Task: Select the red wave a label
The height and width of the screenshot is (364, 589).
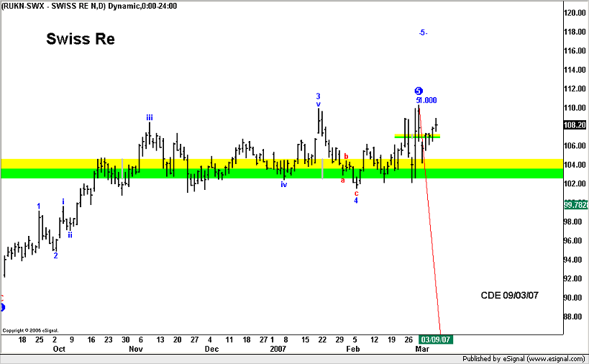Action: [x=342, y=180]
